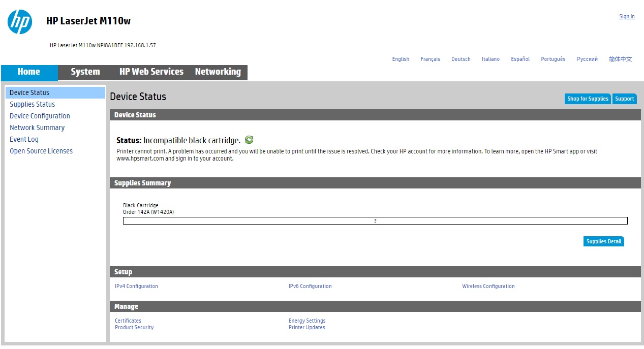Open the Home tab

(29, 72)
